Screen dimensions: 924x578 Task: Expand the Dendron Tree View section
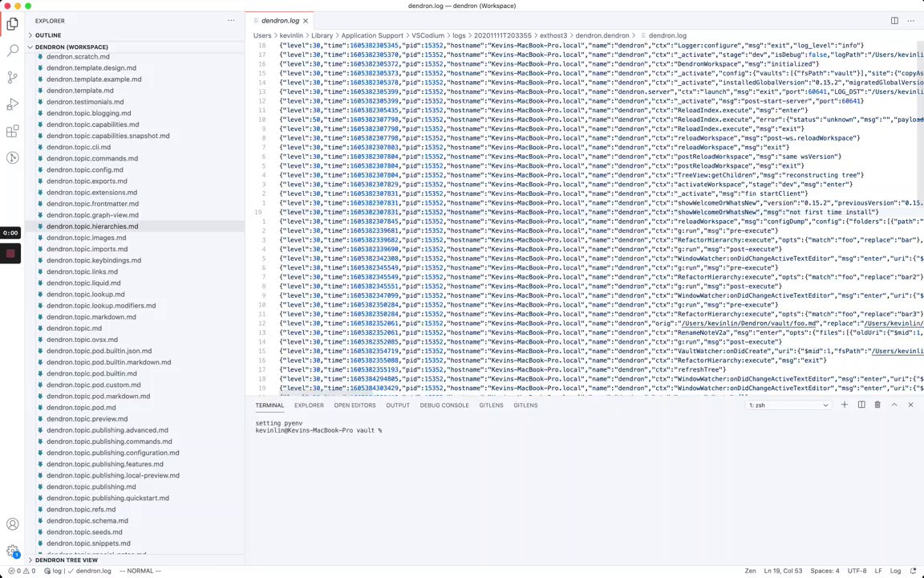pyautogui.click(x=135, y=560)
